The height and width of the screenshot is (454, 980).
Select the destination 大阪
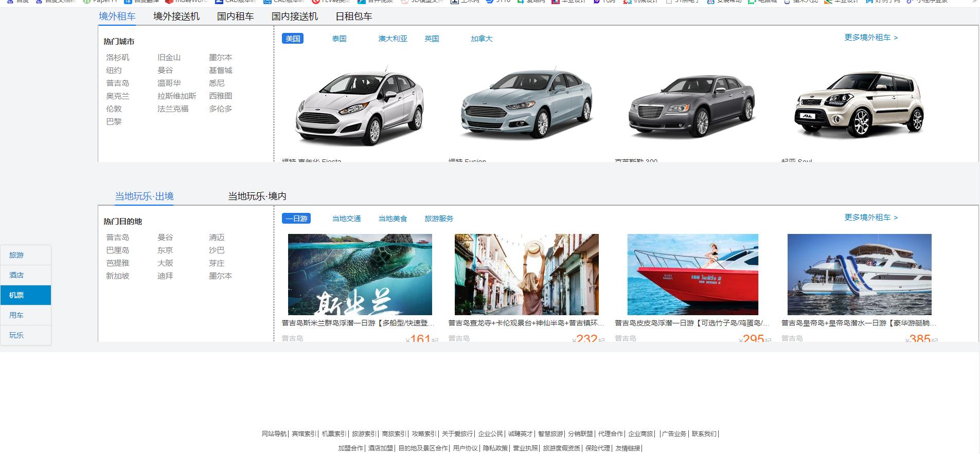point(165,263)
